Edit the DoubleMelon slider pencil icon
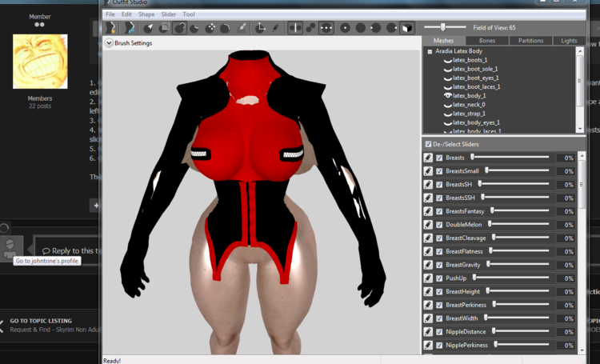The height and width of the screenshot is (364, 600). (428, 225)
